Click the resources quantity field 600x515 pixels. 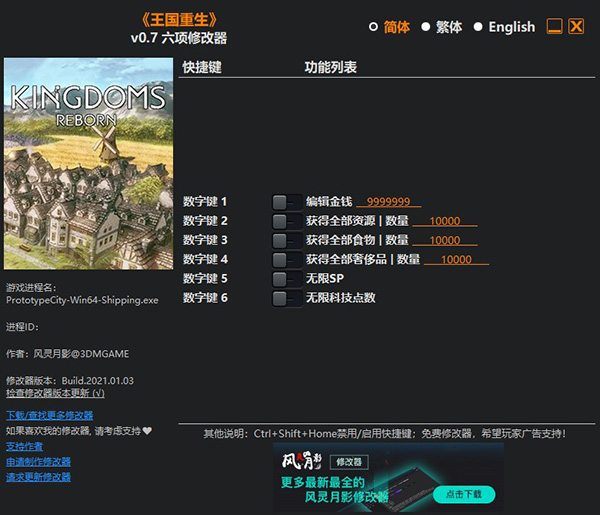click(x=444, y=221)
